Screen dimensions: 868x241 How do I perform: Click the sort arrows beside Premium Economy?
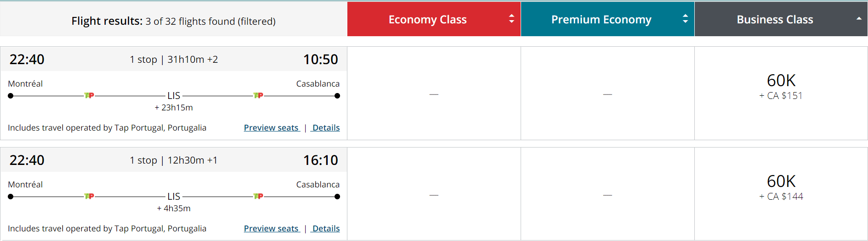[685, 19]
